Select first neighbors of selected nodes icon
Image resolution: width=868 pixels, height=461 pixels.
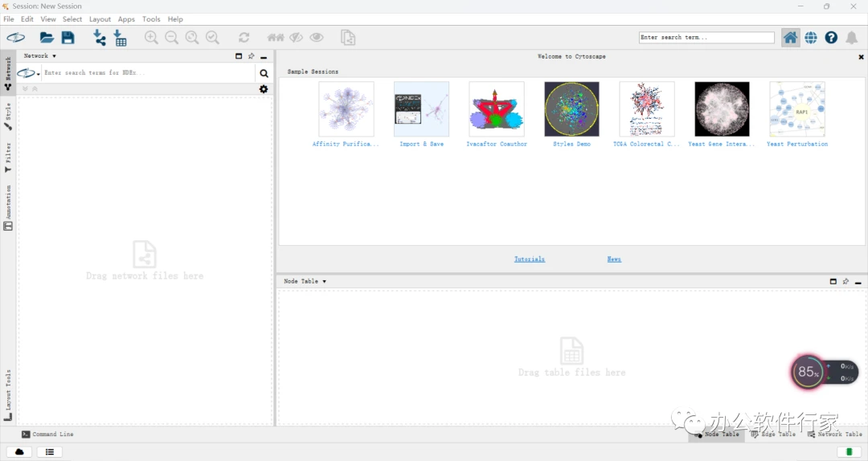276,38
